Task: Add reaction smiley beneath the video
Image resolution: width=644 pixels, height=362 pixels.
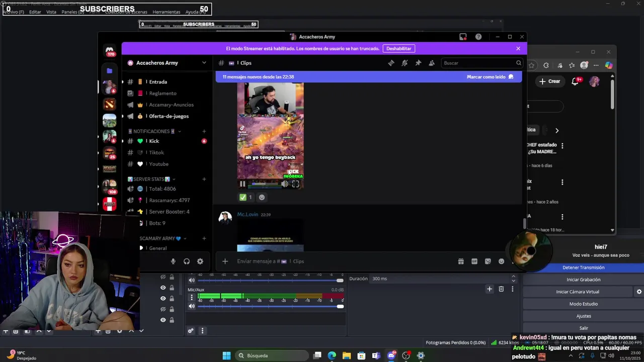Action: 262,197
